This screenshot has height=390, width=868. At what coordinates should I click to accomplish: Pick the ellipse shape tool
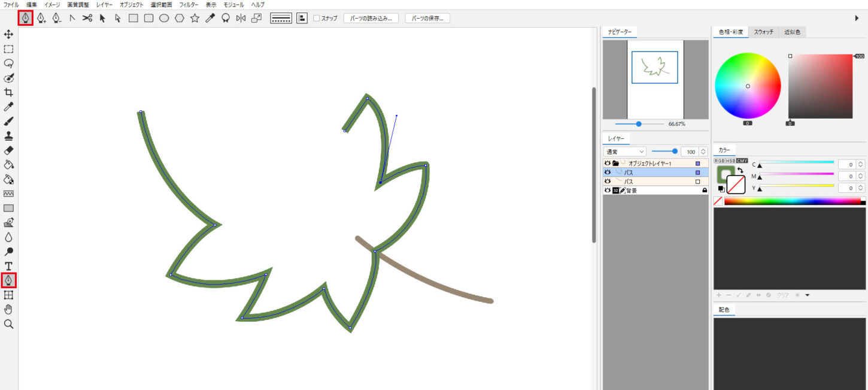click(x=163, y=18)
